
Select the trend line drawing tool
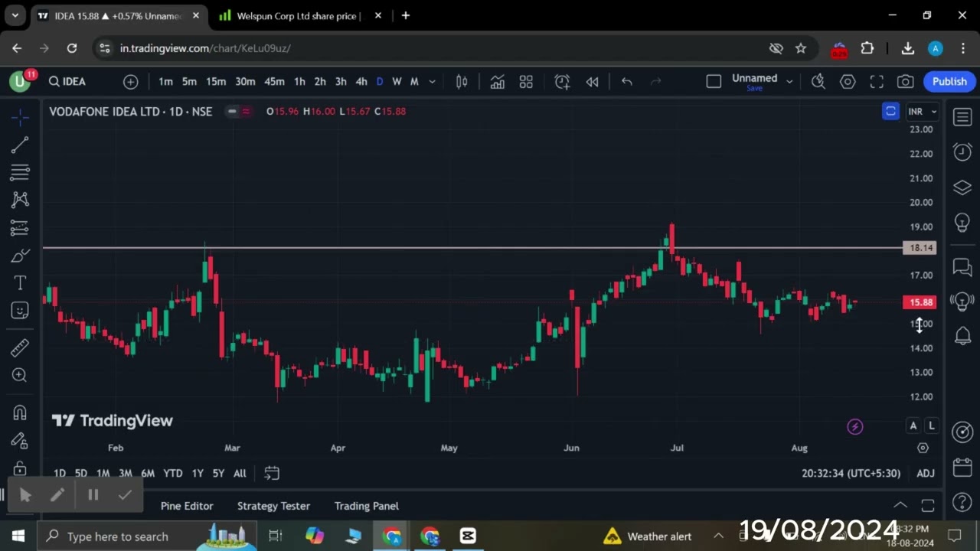tap(21, 145)
